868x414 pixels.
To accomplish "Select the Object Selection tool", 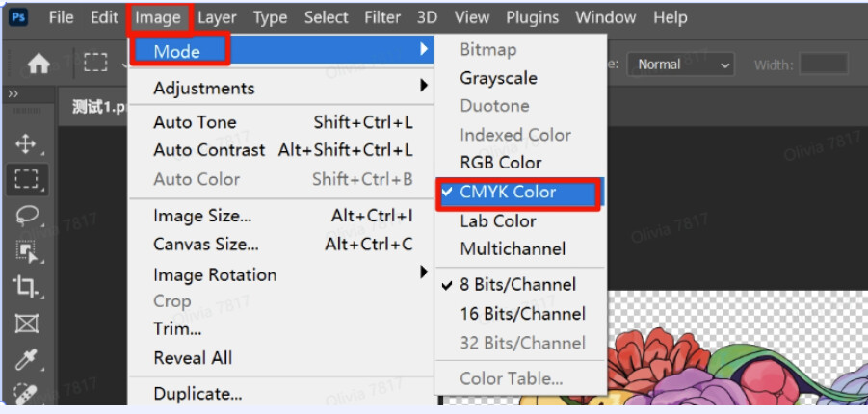I will pyautogui.click(x=26, y=251).
